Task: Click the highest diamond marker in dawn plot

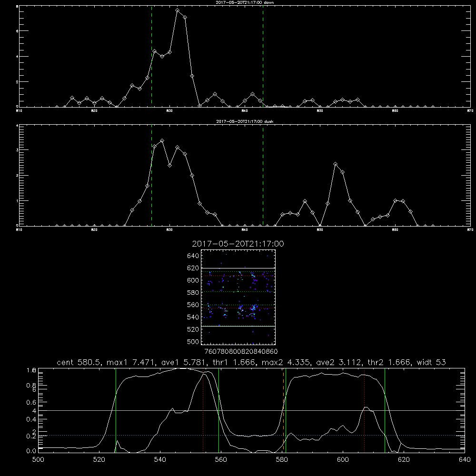Action: tap(177, 10)
